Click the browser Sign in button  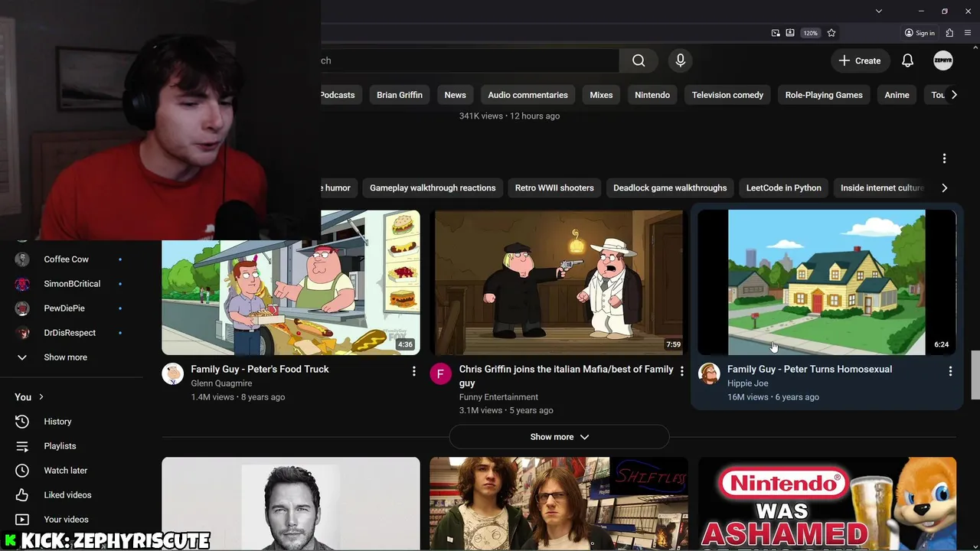point(920,33)
